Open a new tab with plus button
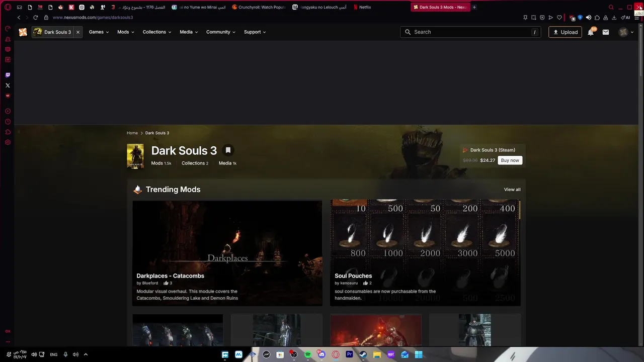This screenshot has width=644, height=362. 474,7
